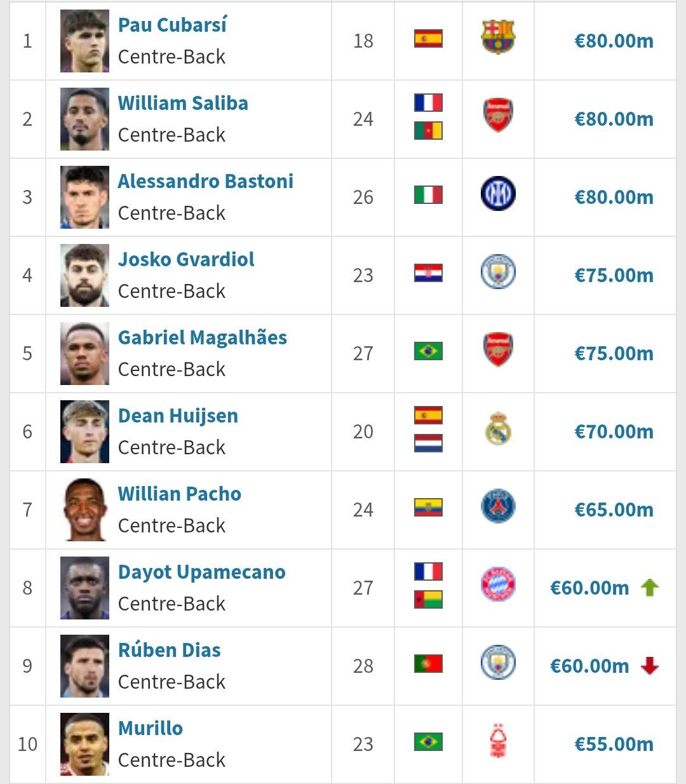Click the Real Madrid club crest
Viewport: 686px width, 784px height.
(498, 429)
